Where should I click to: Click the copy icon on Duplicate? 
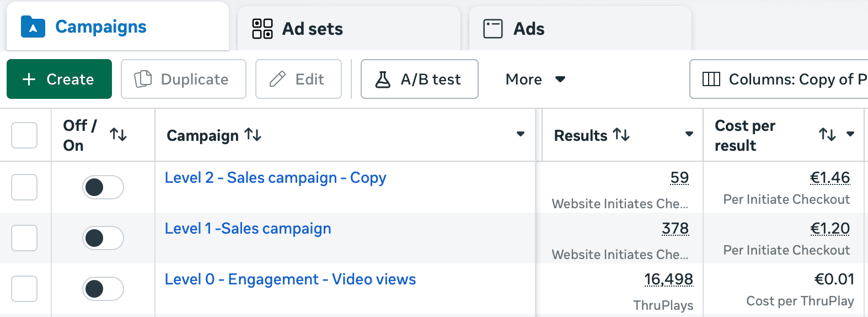143,79
